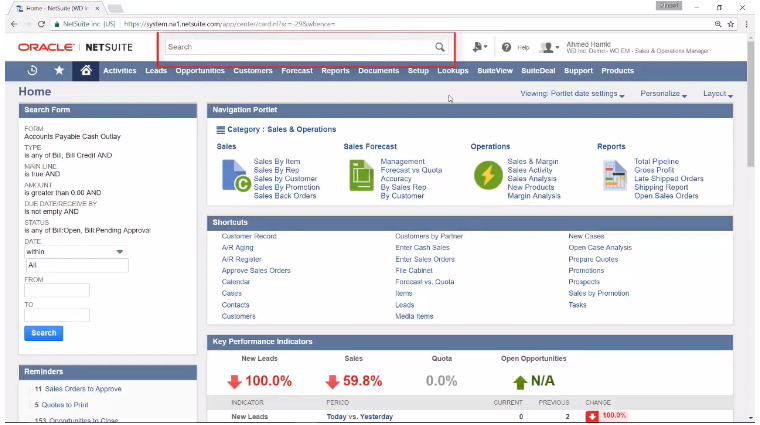Image resolution: width=760 pixels, height=425 pixels.
Task: Click the Reports chart icon
Action: pyautogui.click(x=615, y=175)
